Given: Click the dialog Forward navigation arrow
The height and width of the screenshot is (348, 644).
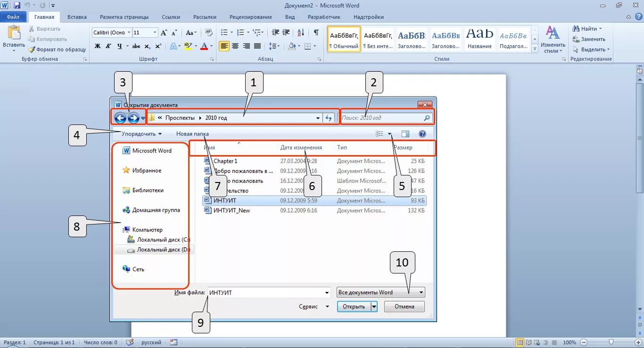Looking at the screenshot, I should coord(133,118).
